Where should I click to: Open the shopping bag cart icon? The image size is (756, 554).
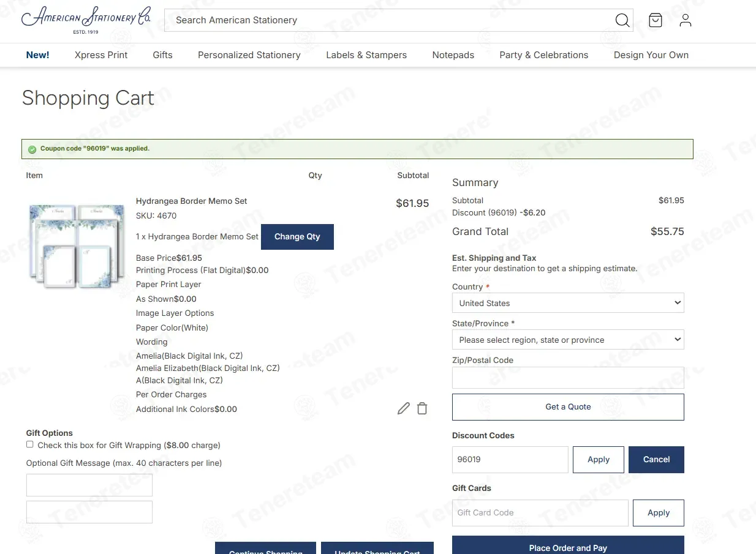pyautogui.click(x=656, y=20)
